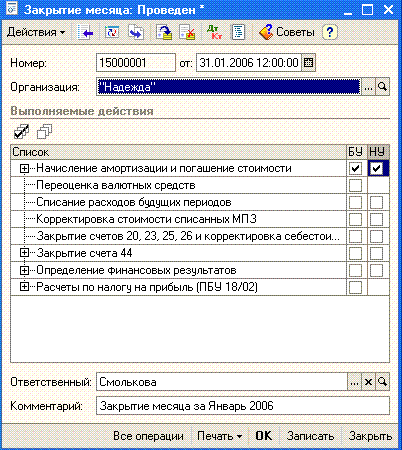Expand Определение финансовых результатов node

pos(24,270)
